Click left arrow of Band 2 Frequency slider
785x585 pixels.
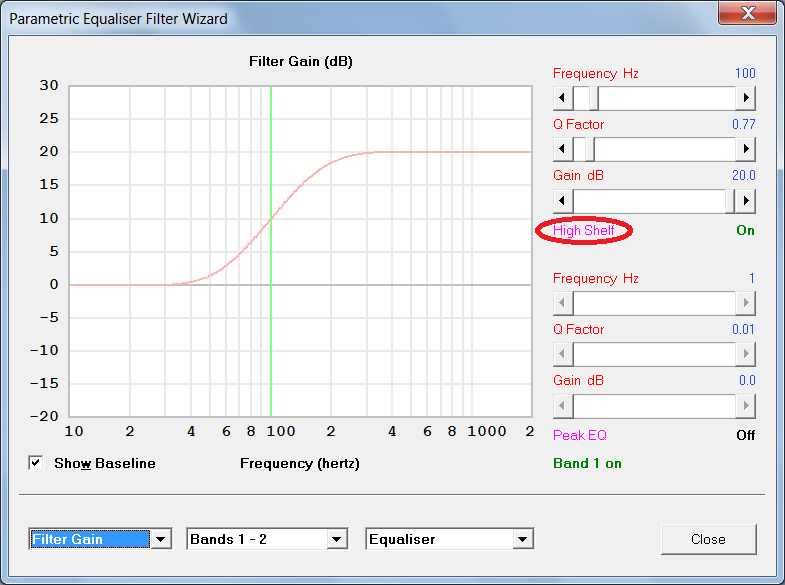click(563, 303)
